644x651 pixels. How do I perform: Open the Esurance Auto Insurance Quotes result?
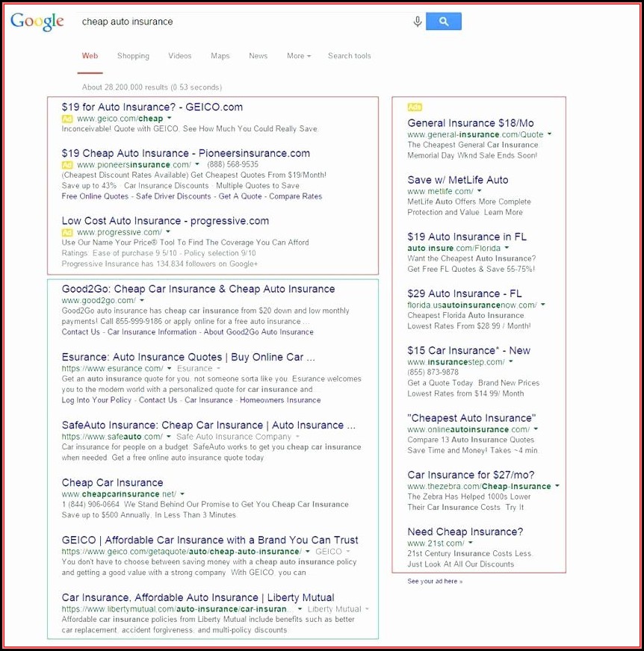click(x=188, y=357)
